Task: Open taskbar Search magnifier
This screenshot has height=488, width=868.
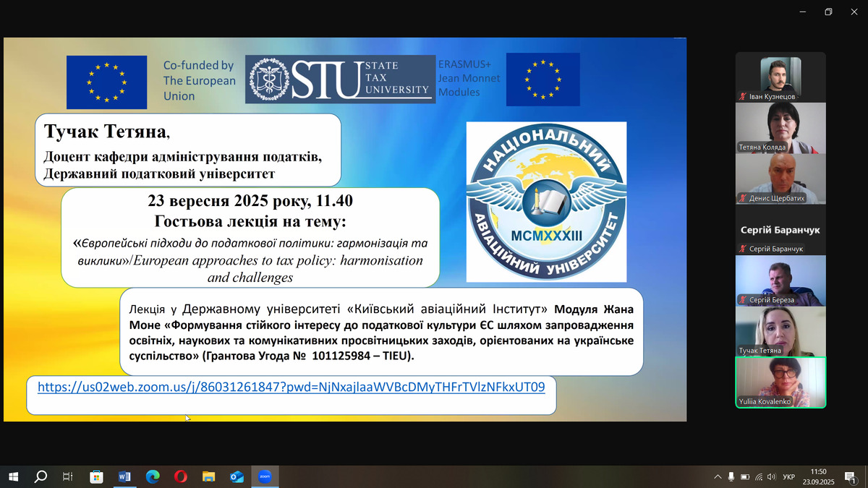Action: (41, 476)
